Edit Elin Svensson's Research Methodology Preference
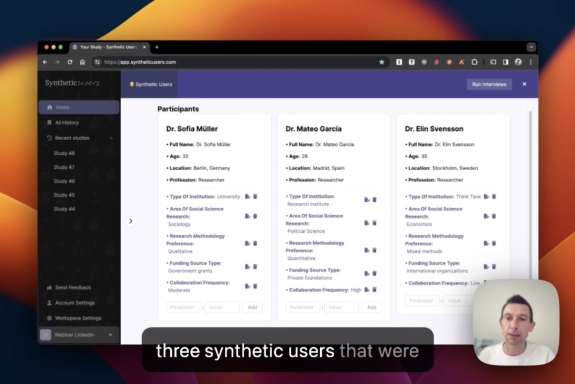Image resolution: width=575 pixels, height=384 pixels. [x=486, y=244]
